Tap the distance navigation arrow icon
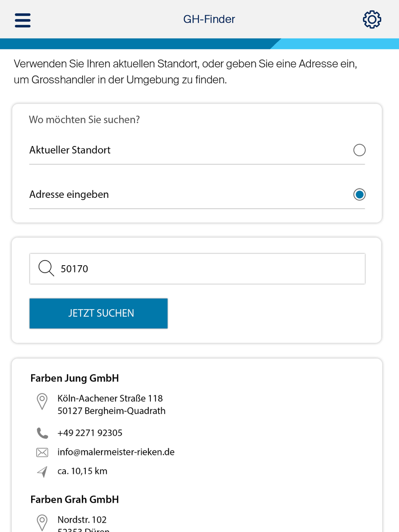This screenshot has height=532, width=399. coord(42,471)
